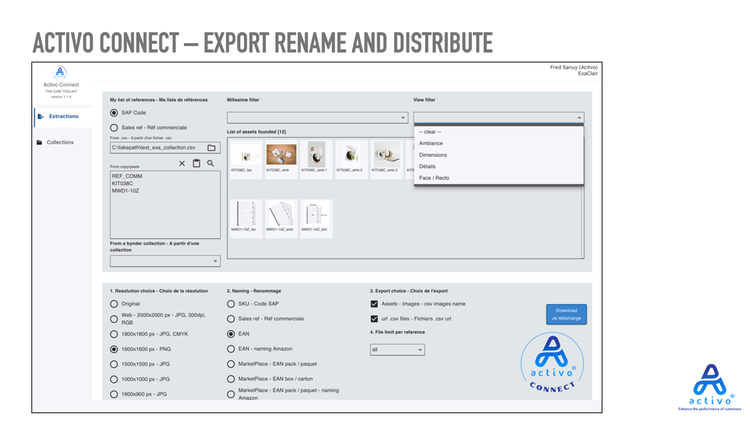Select the MWD1-10Z_fac asset thumbnail
This screenshot has width=750, height=422.
246,218
